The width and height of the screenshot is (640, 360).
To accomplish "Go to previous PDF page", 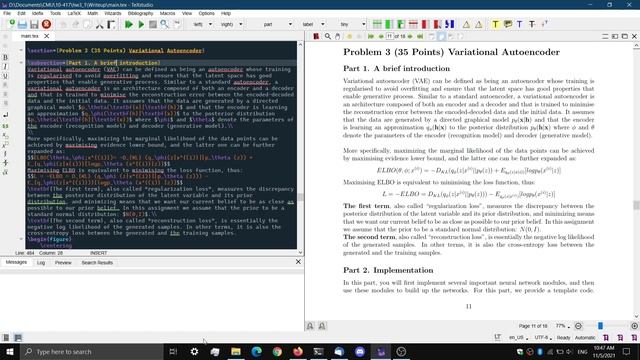I will (x=381, y=36).
